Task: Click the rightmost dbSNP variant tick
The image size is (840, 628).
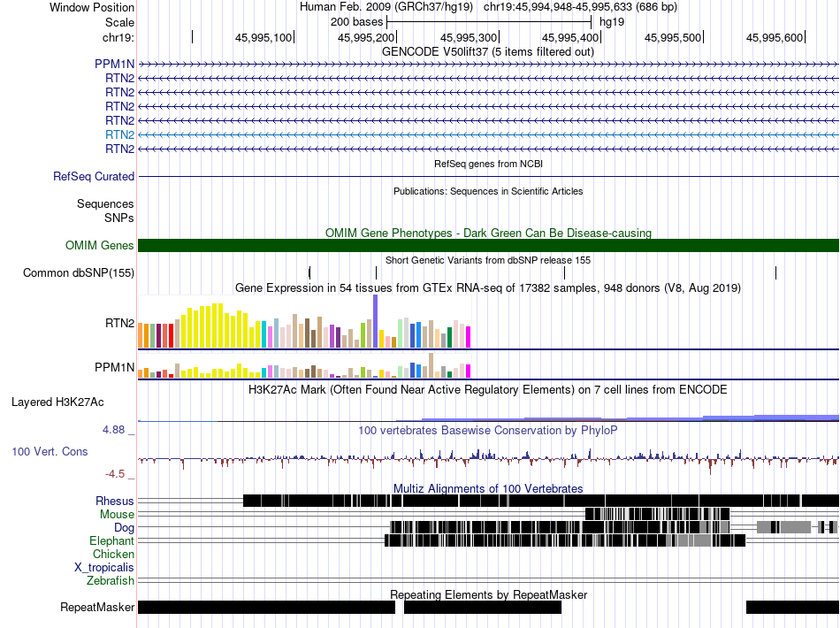Action: [x=775, y=272]
